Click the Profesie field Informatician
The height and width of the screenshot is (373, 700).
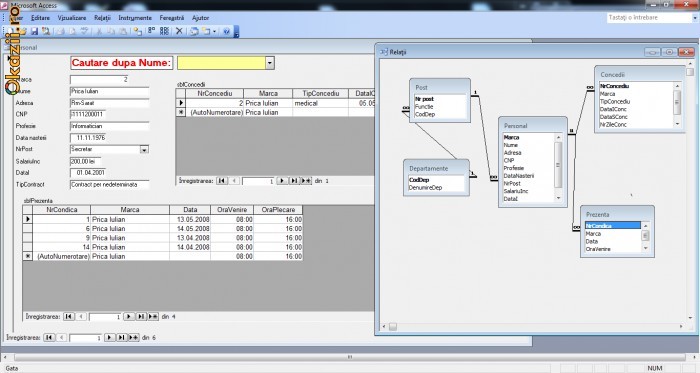point(109,126)
